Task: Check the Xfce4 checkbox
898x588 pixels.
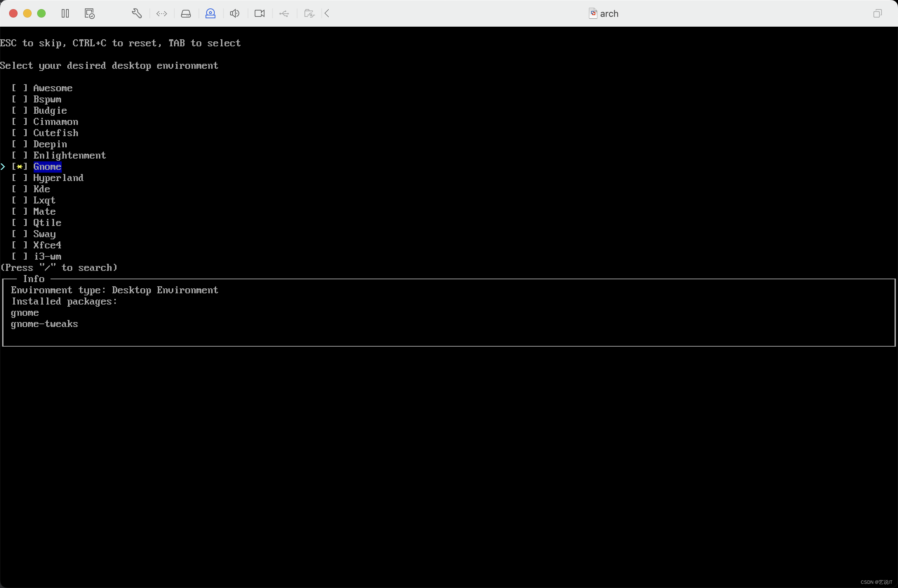Action: pyautogui.click(x=20, y=245)
